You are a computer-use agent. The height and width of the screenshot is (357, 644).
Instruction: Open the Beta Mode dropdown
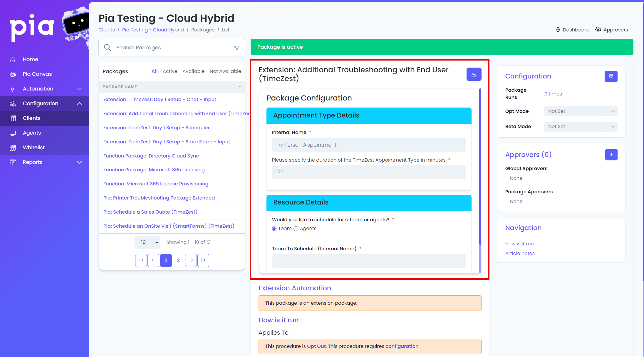point(581,127)
